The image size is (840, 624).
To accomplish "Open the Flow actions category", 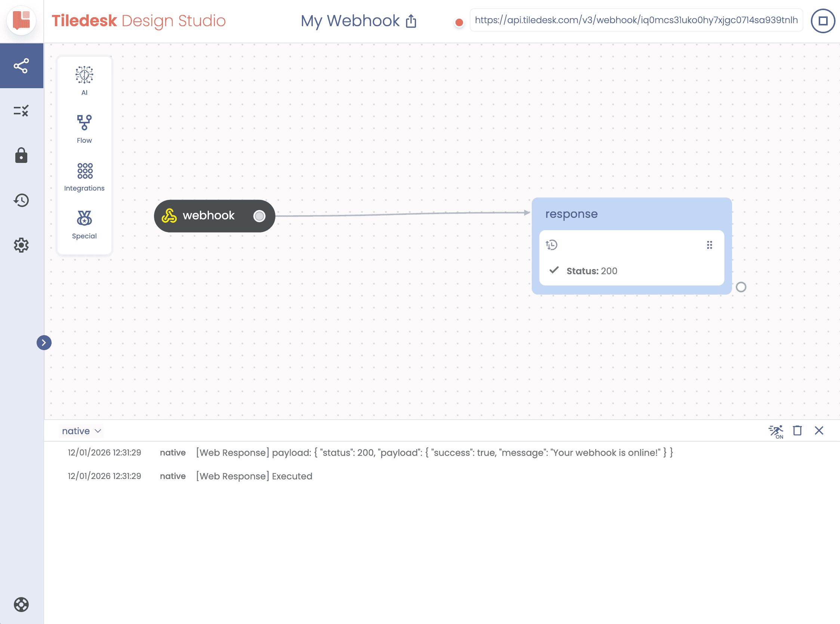I will tap(84, 129).
